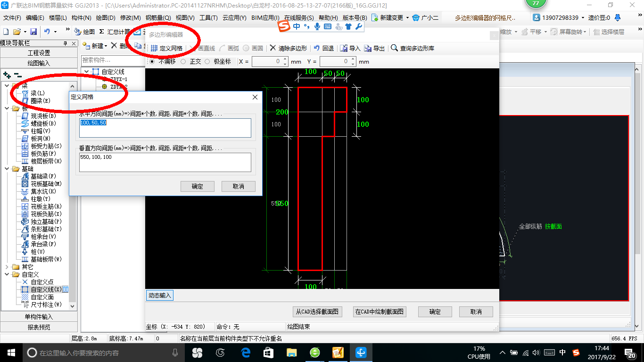Click Sogou toolbar wrench settings icon
The width and height of the screenshot is (644, 362).
tap(359, 26)
